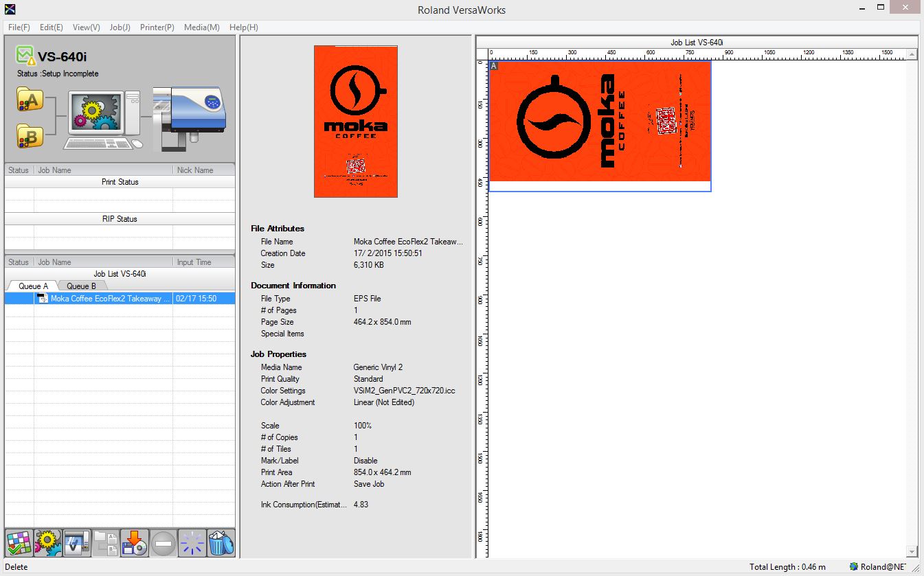The height and width of the screenshot is (576, 924).
Task: Open the Media(M) menu
Action: 201,27
